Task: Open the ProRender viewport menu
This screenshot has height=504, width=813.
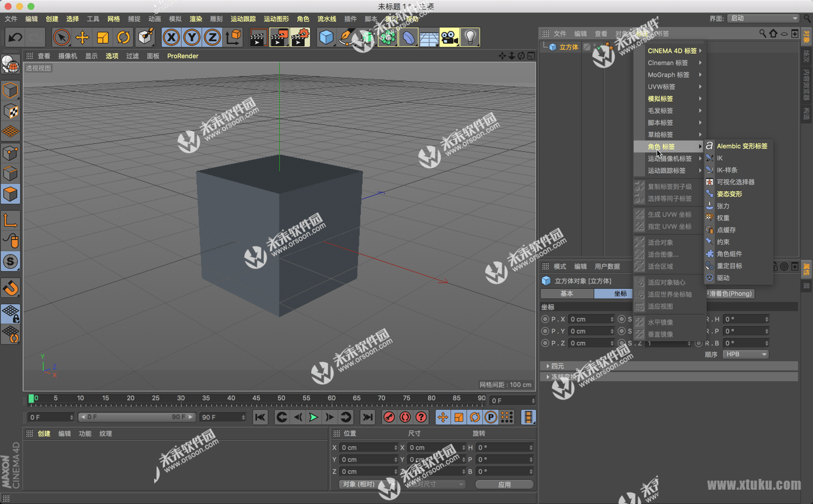Action: [183, 56]
